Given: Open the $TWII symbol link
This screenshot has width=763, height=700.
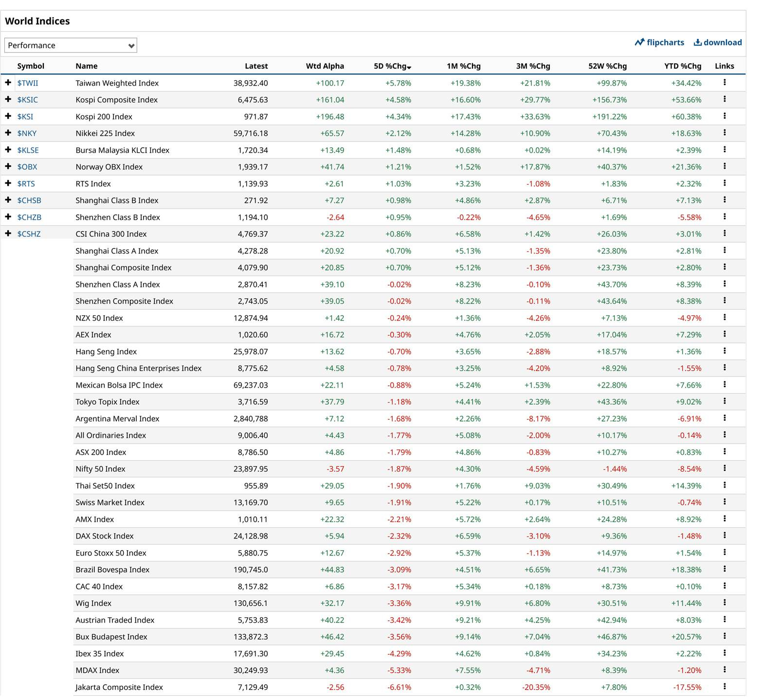Looking at the screenshot, I should tap(28, 83).
